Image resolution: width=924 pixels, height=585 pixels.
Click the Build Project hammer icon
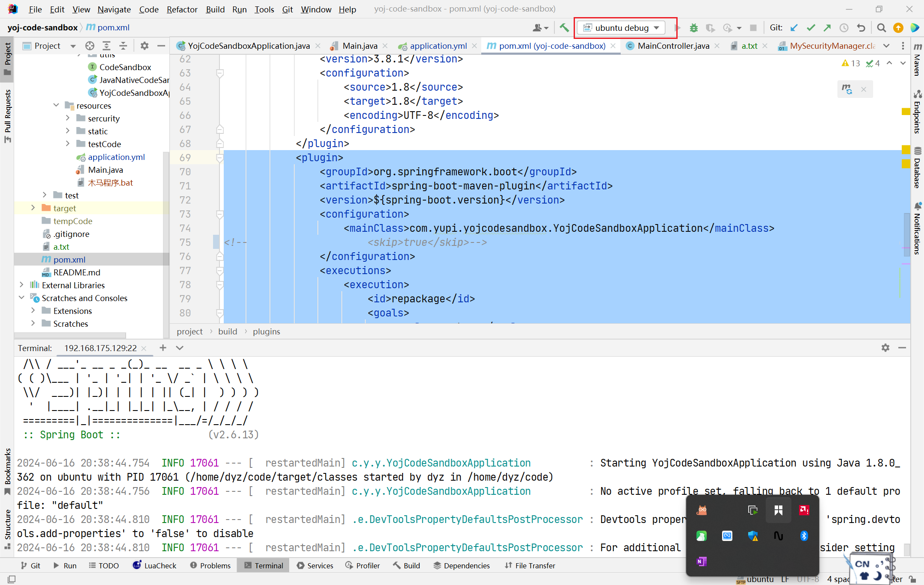(564, 28)
